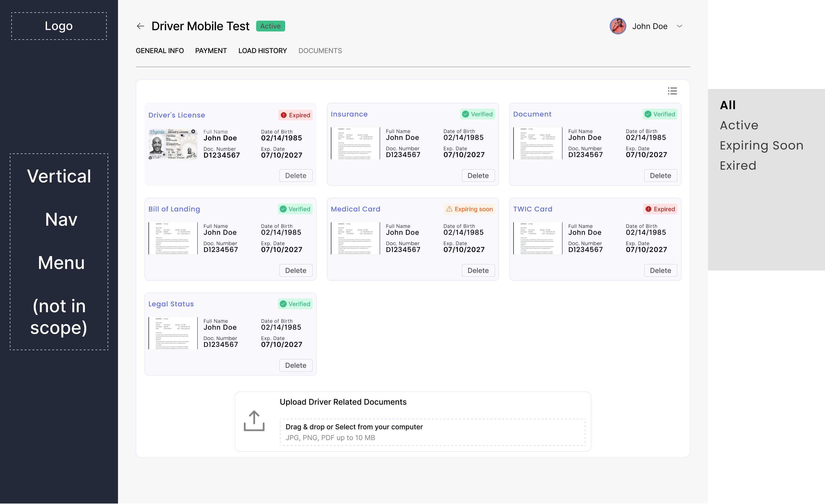The width and height of the screenshot is (825, 504).
Task: Click the Verified badge on Insurance card
Action: 477,114
